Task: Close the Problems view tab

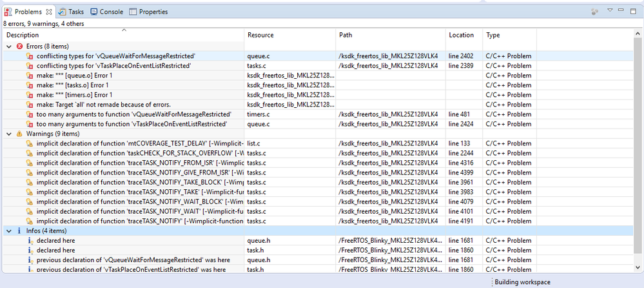Action: [x=49, y=12]
